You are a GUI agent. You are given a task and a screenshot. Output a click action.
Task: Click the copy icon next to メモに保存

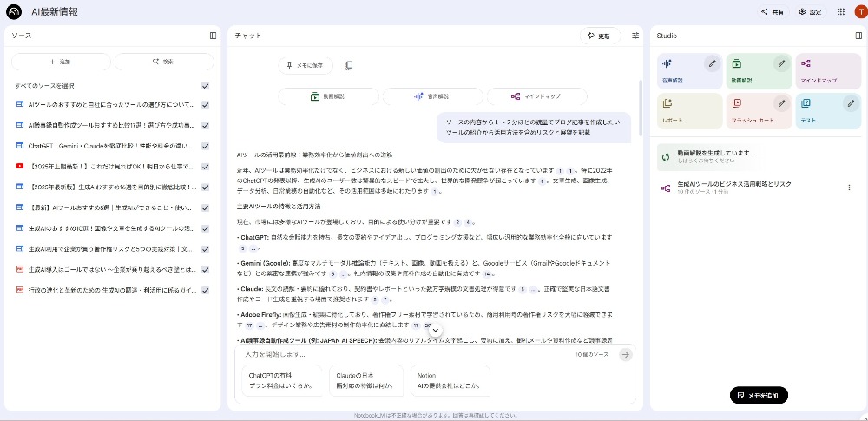(348, 65)
